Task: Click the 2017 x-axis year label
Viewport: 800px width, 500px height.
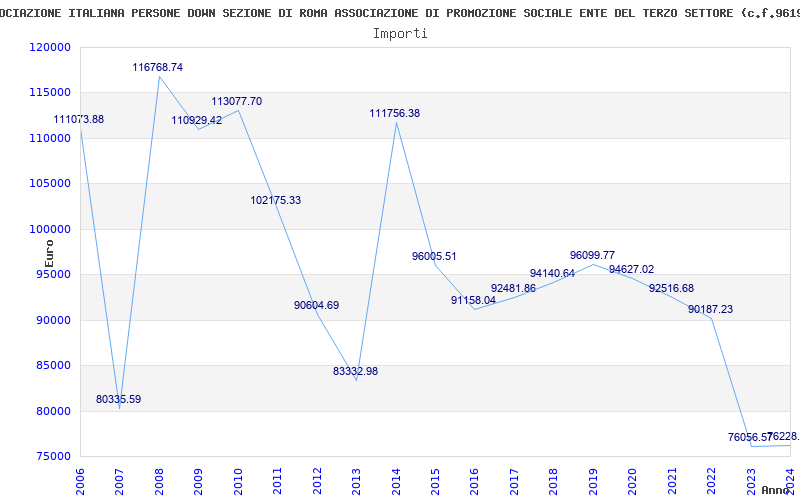Action: coord(514,480)
